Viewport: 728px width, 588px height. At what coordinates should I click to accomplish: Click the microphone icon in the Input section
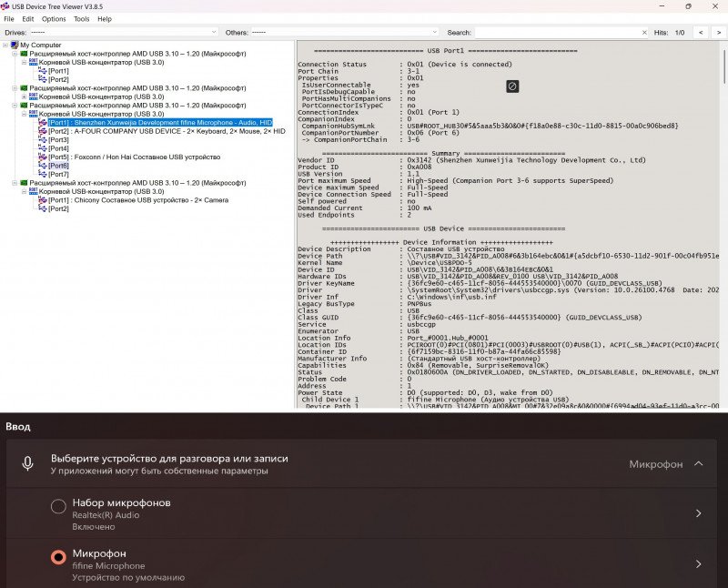(x=28, y=464)
